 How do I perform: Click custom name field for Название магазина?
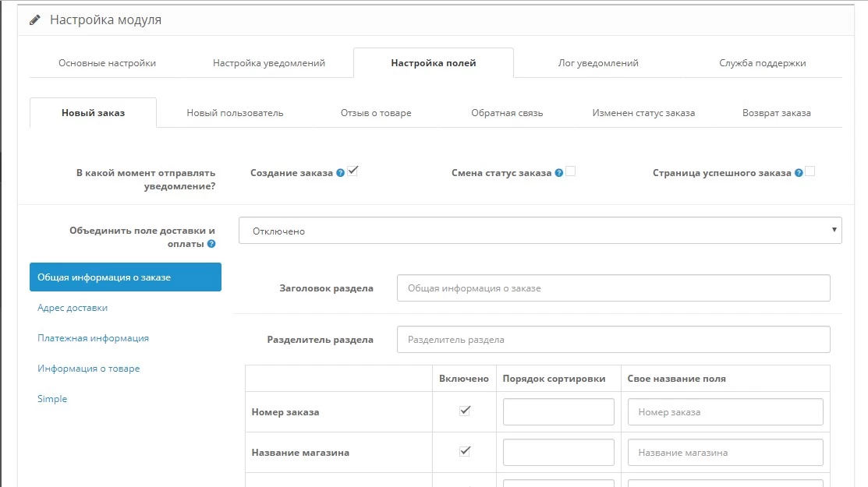point(725,452)
